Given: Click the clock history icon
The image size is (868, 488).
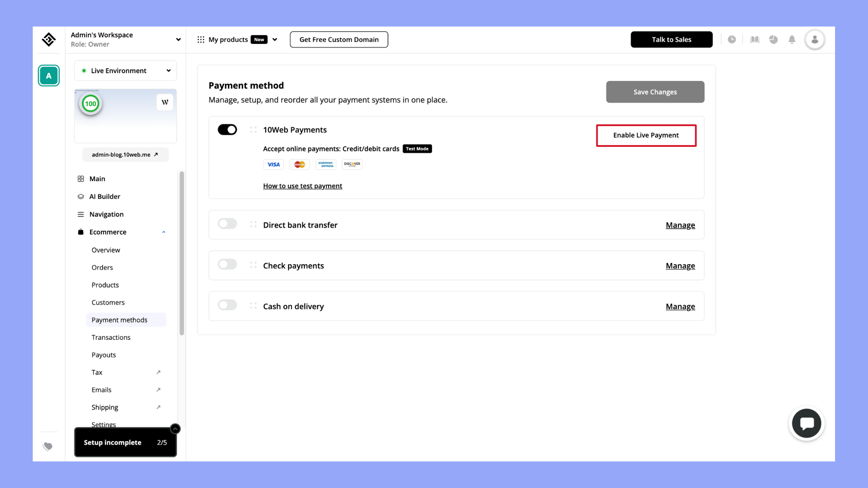Looking at the screenshot, I should click(x=731, y=40).
